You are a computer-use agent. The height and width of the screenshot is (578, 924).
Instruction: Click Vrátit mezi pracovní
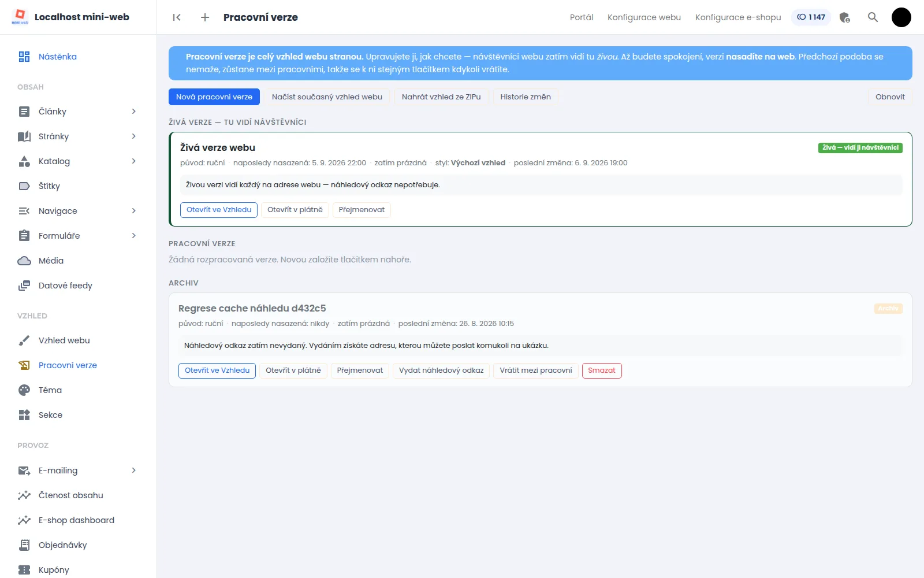(x=536, y=370)
